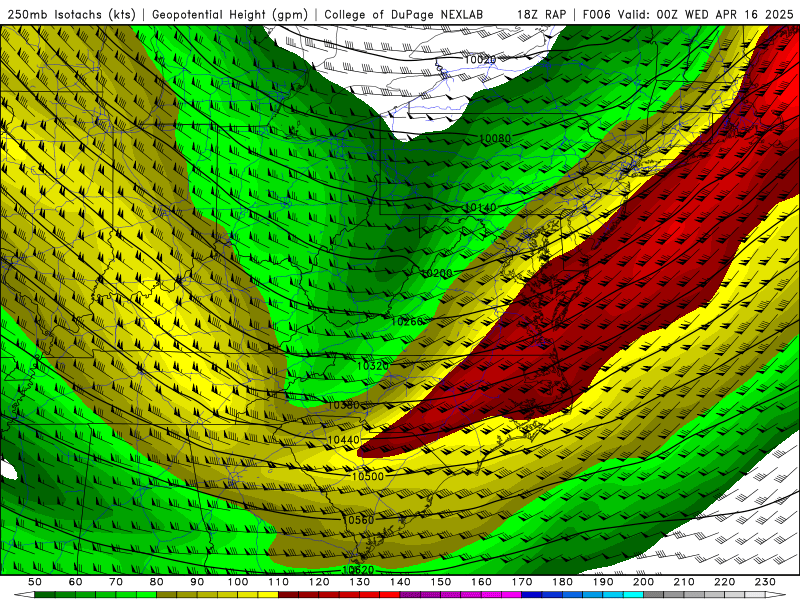The image size is (800, 600).
Task: Select the 10260 height contour label
Action: coord(407,322)
